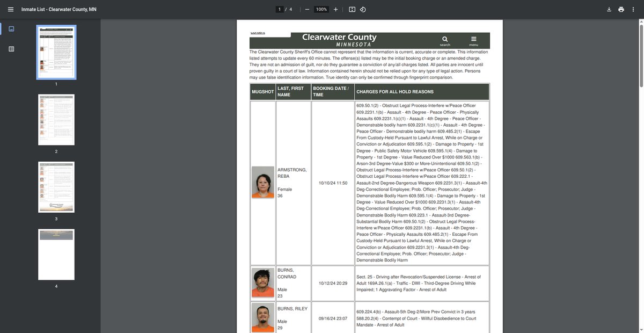Open the PDF viewer hamburger menu

[x=10, y=10]
